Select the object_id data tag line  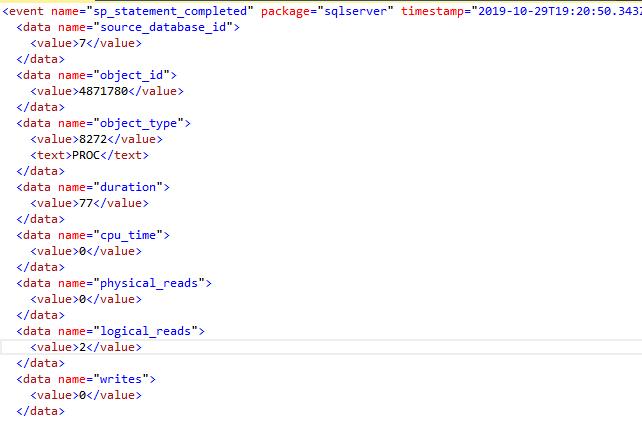coord(97,75)
